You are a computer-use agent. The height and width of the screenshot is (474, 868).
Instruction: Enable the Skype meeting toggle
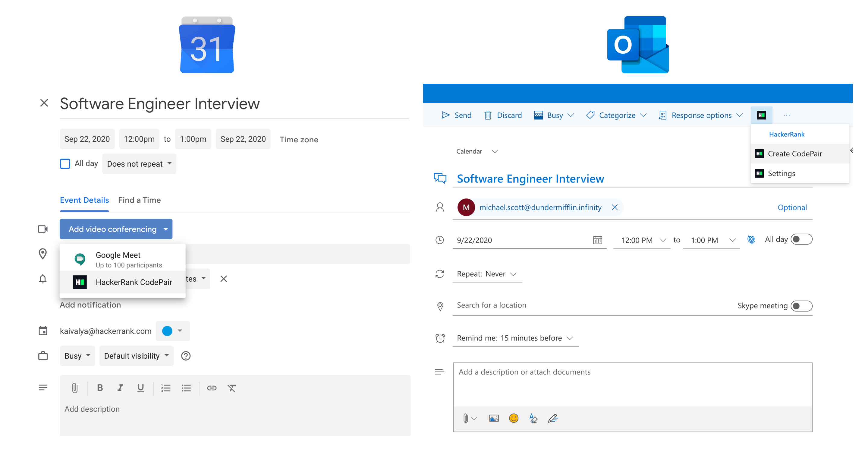(801, 306)
